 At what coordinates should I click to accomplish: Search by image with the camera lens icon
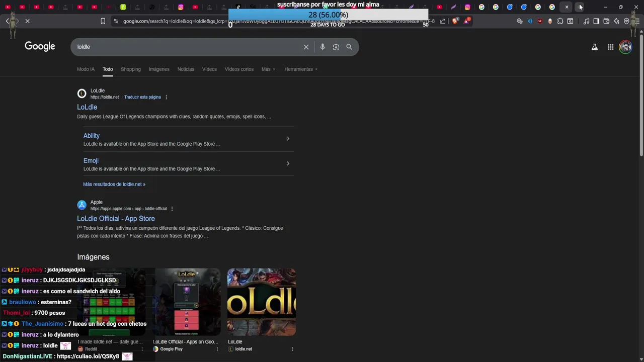click(336, 47)
